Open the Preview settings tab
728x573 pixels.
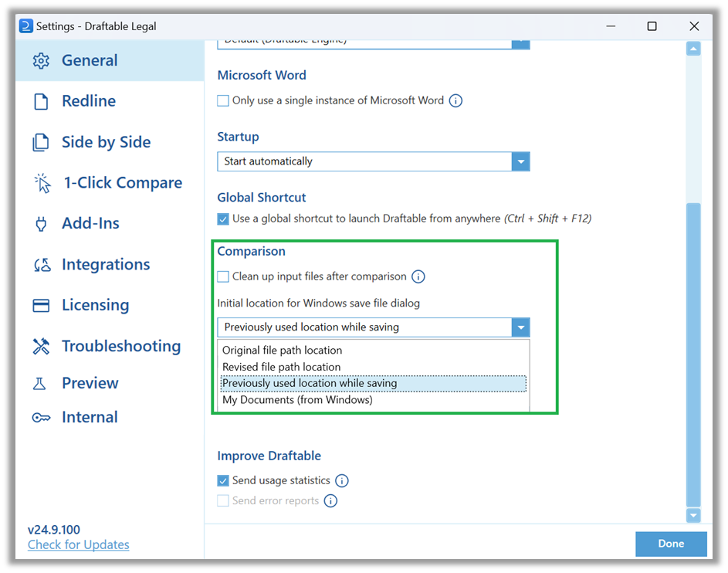tap(110, 383)
